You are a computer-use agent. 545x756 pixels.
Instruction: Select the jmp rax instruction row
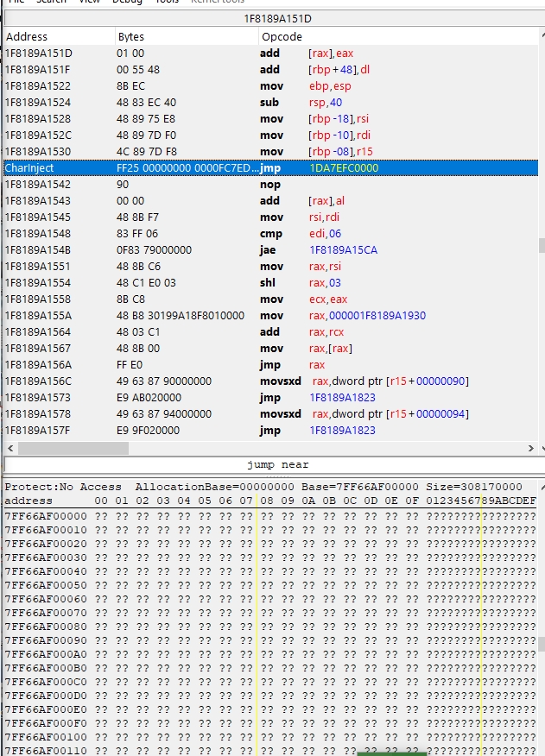[269, 365]
